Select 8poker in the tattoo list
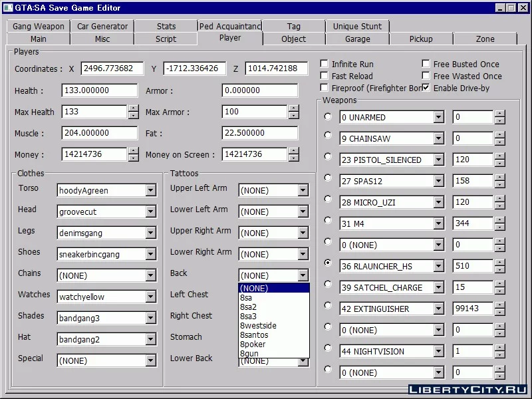Screen dimensions: 532x399 click(274, 344)
